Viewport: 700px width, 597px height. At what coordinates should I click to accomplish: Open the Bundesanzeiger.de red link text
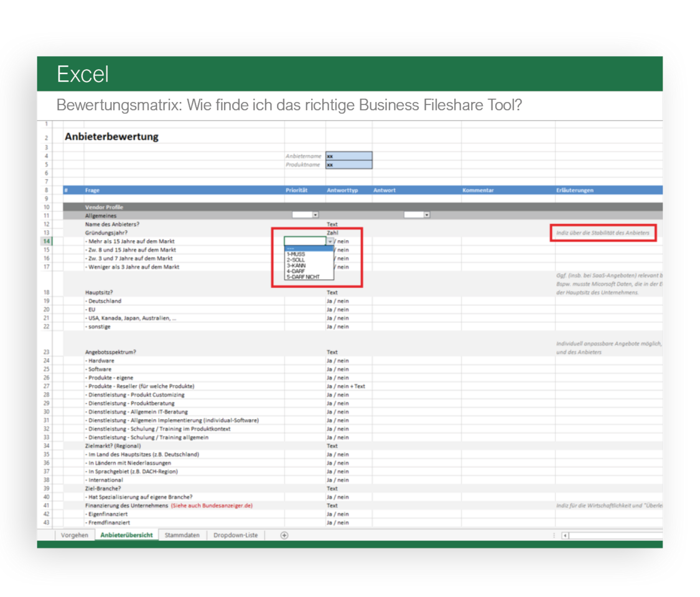212,506
